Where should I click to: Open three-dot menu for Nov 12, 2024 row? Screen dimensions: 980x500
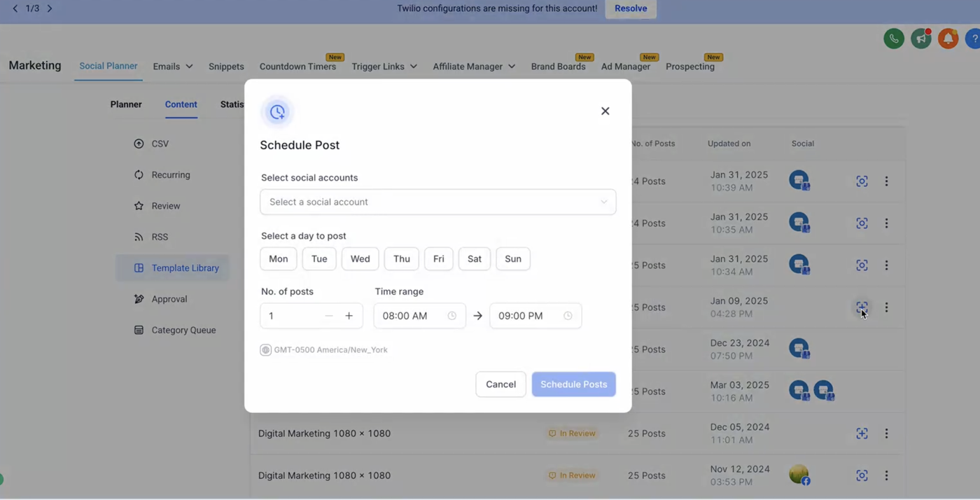886,475
